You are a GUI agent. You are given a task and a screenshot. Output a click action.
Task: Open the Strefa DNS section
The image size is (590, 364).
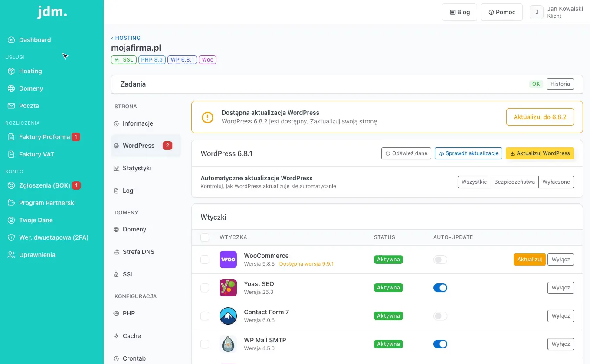(146, 252)
